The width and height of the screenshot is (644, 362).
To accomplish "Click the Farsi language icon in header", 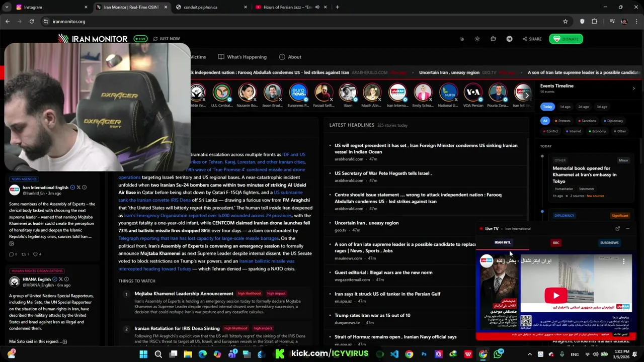I will [x=462, y=39].
